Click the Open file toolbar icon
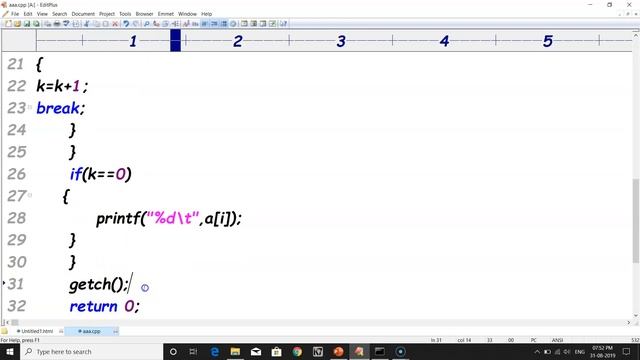The image size is (640, 360). tap(17, 24)
